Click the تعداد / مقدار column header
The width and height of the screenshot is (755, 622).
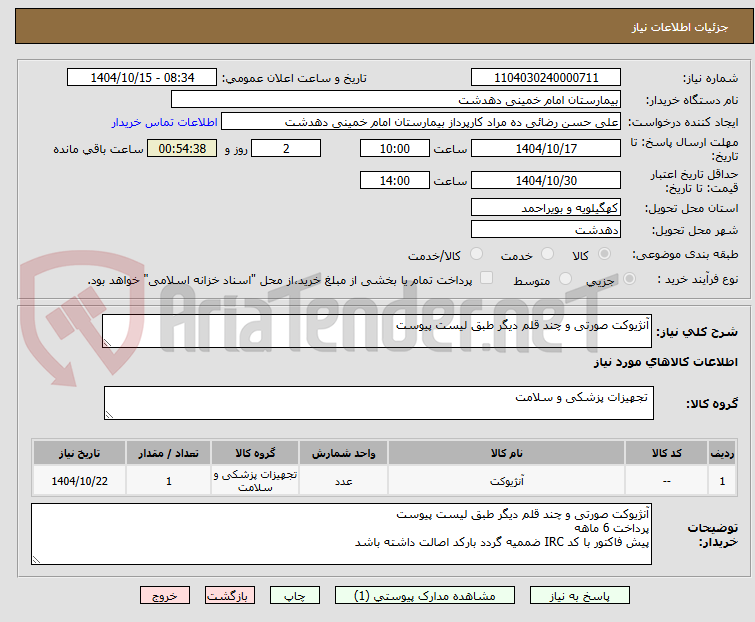coord(169,453)
